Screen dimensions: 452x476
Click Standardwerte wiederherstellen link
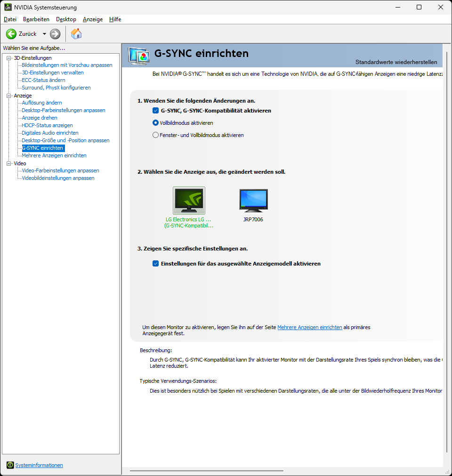pos(396,62)
